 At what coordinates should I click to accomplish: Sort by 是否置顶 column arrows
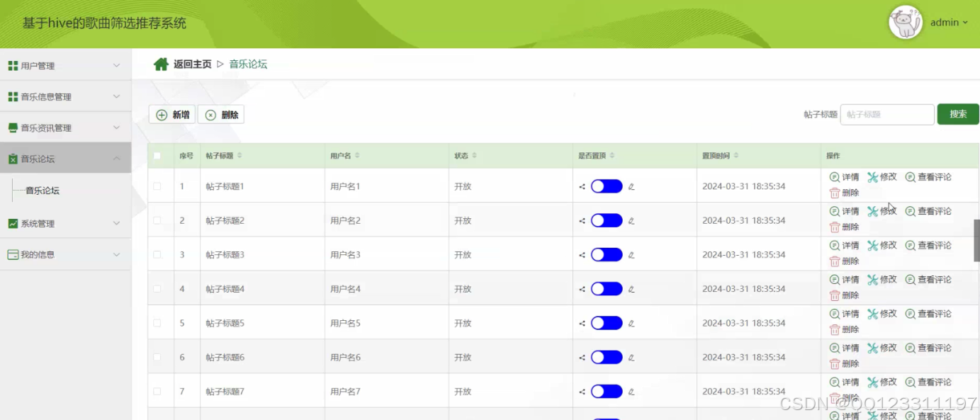(612, 156)
